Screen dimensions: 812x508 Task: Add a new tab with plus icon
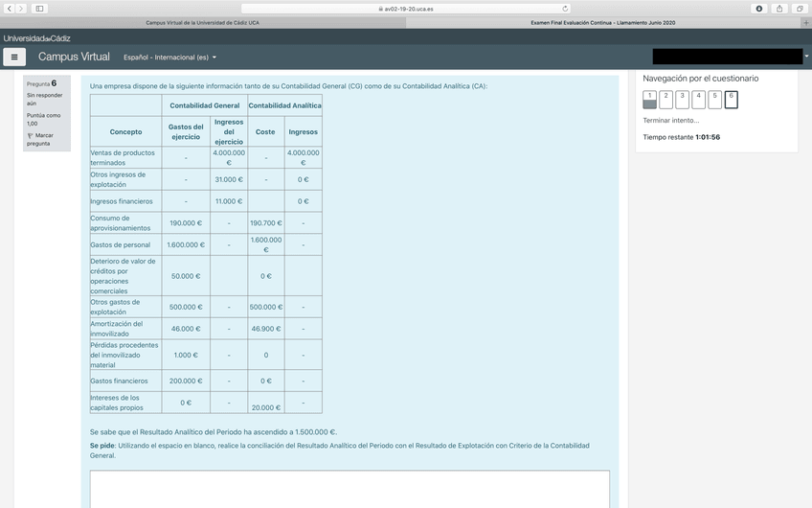coord(806,22)
